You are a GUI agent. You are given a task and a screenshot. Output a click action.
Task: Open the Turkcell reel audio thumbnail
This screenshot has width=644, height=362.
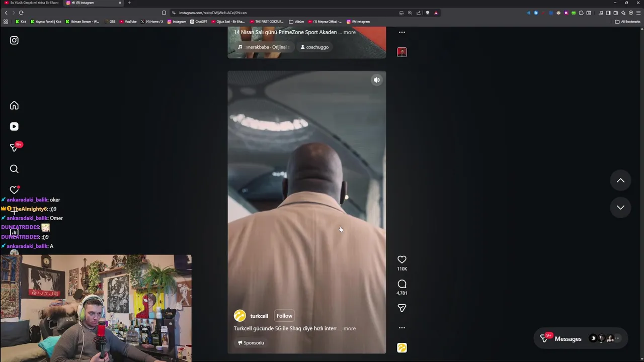[x=401, y=348]
